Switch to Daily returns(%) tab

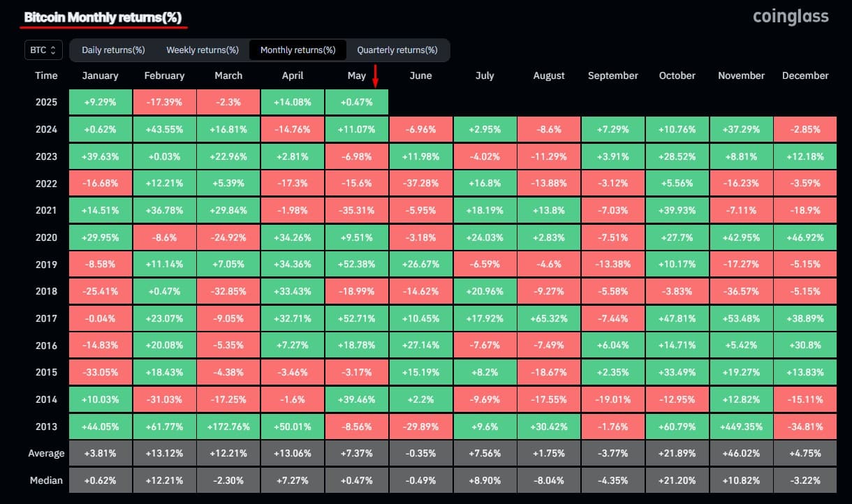coord(113,50)
